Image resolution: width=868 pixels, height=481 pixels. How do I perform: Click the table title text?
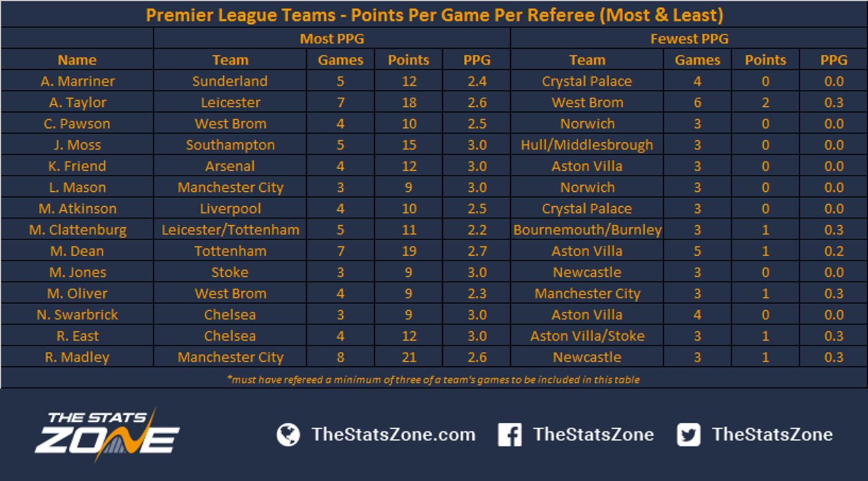point(435,15)
